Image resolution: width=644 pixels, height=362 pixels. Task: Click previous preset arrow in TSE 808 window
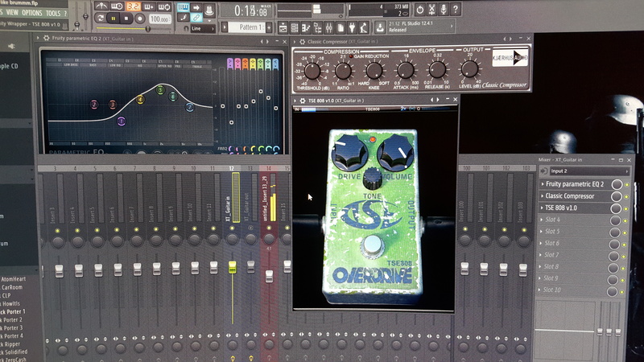431,100
